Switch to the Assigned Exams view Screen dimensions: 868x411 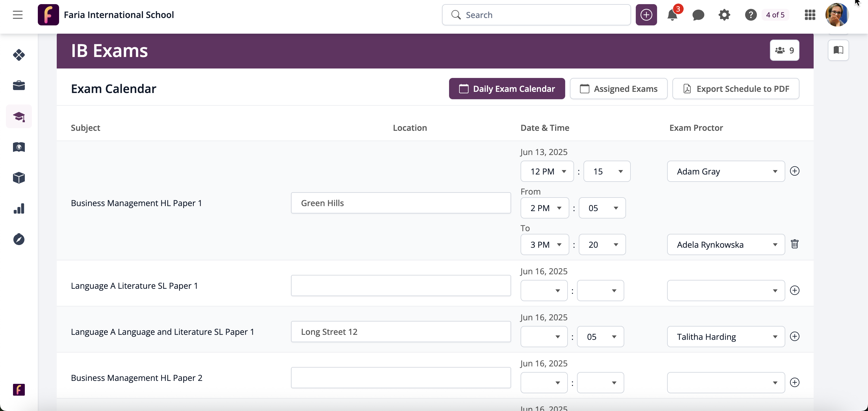tap(618, 89)
